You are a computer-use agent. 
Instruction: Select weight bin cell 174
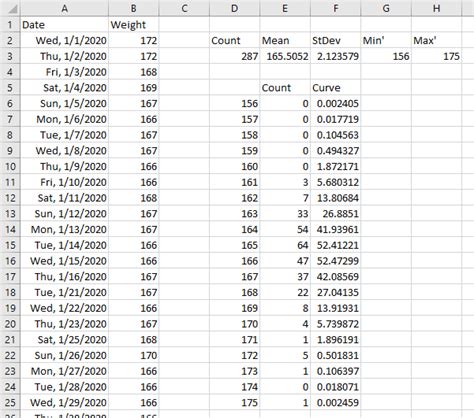(234, 387)
